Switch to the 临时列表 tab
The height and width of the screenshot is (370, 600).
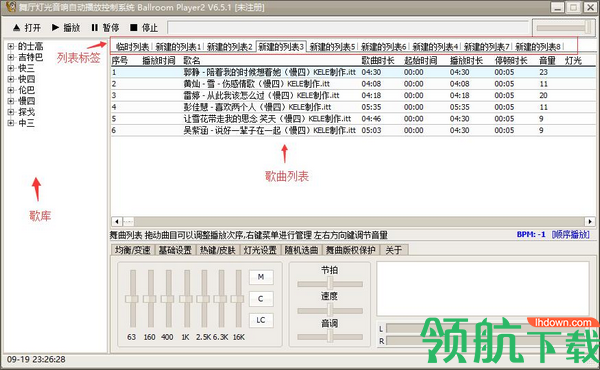132,47
